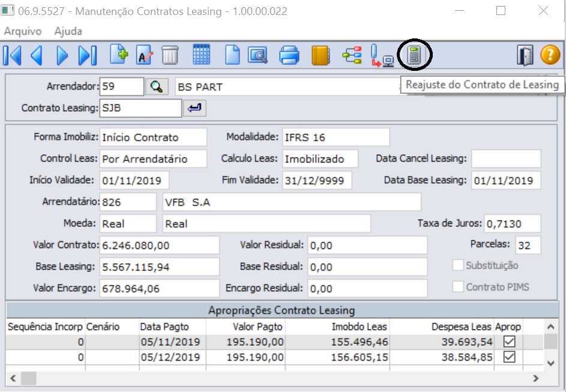Open Reajuste do Contrato de Leasing calculator
The image size is (566, 392).
coord(414,55)
